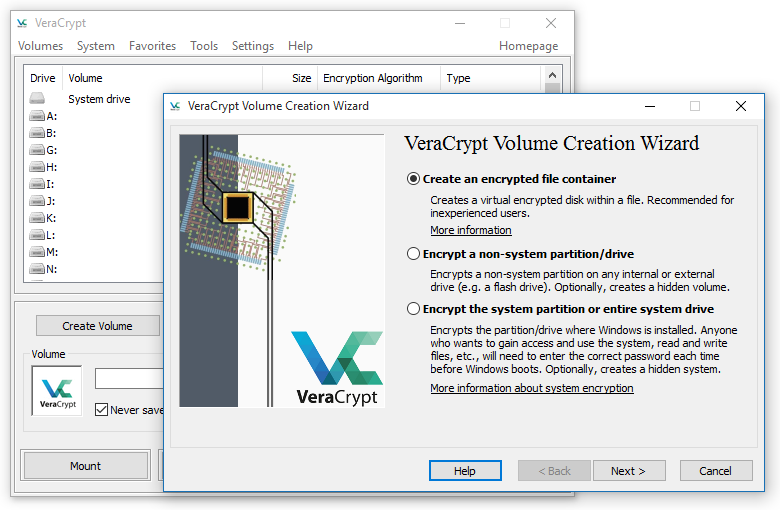
Task: Choose drive I: icon in volume list
Action: pos(37,184)
